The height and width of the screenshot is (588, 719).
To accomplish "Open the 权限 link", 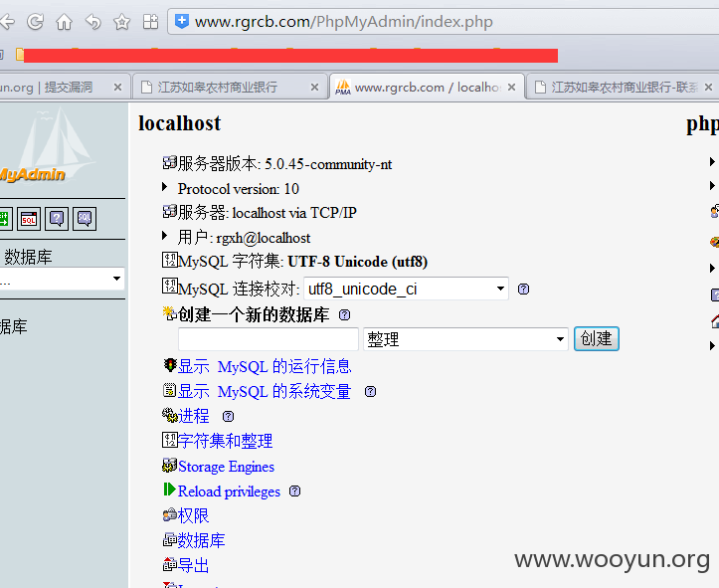I will (x=194, y=515).
